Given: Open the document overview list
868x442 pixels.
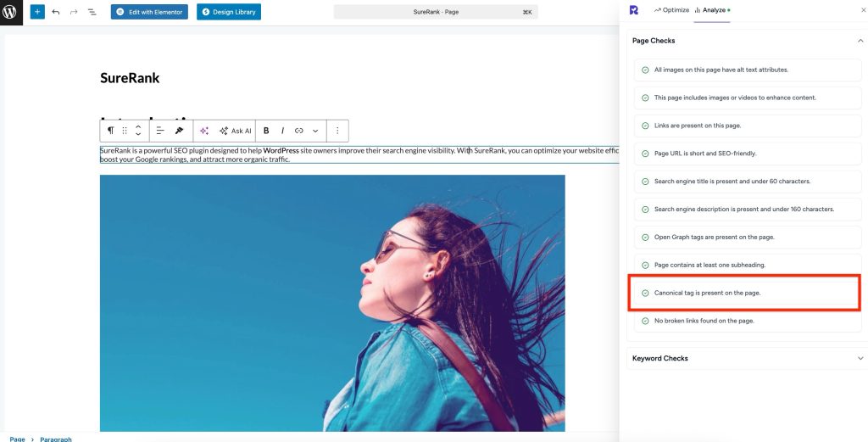Looking at the screenshot, I should pyautogui.click(x=92, y=12).
